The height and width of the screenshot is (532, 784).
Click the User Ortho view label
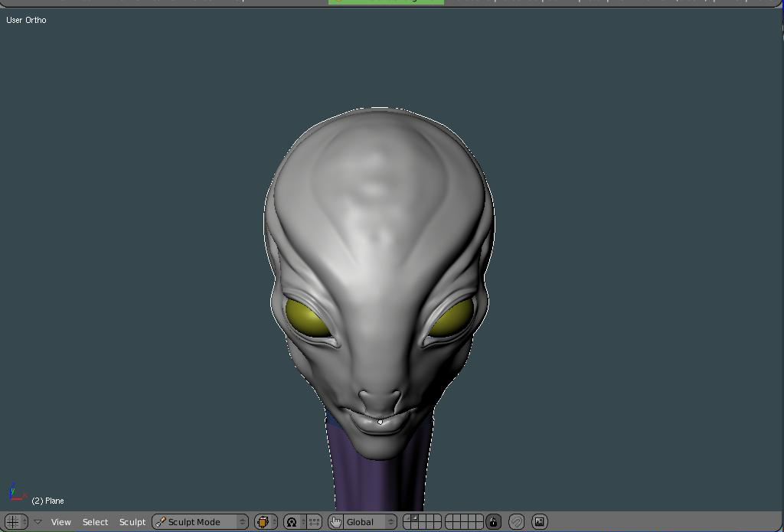coord(26,20)
